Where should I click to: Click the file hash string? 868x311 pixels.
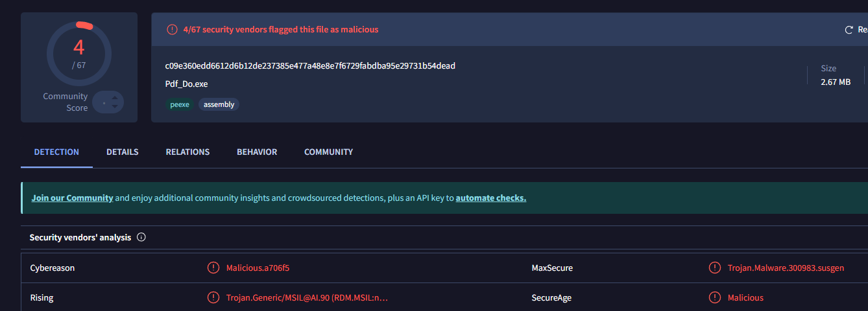point(310,66)
